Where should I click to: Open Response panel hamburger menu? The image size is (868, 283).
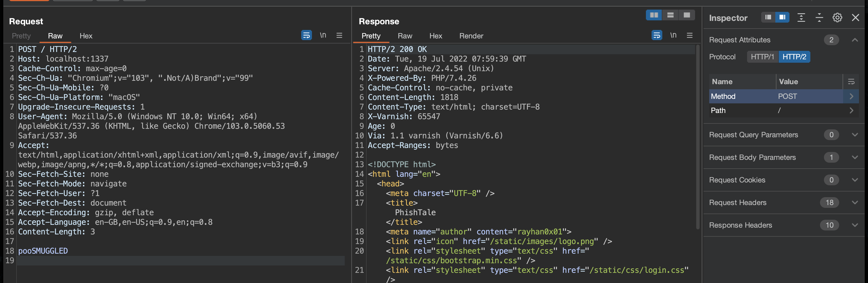pyautogui.click(x=689, y=35)
